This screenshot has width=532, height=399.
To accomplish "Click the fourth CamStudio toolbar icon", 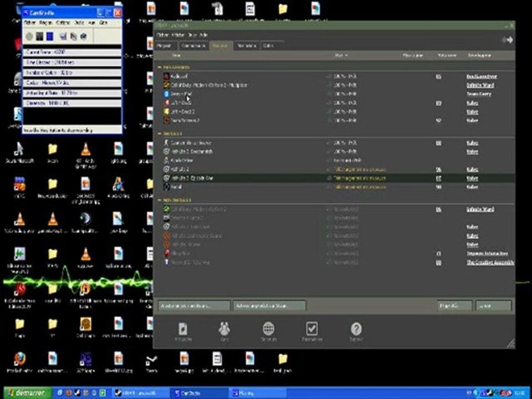I will pos(63,37).
